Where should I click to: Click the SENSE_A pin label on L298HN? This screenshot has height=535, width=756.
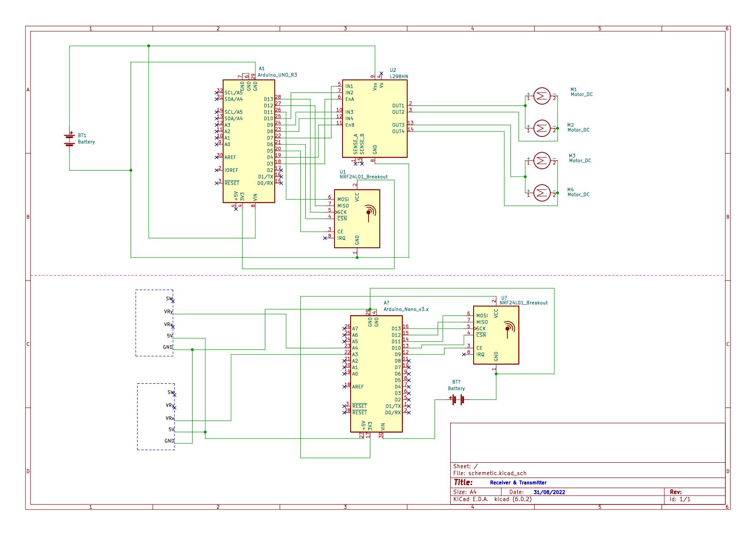point(355,144)
